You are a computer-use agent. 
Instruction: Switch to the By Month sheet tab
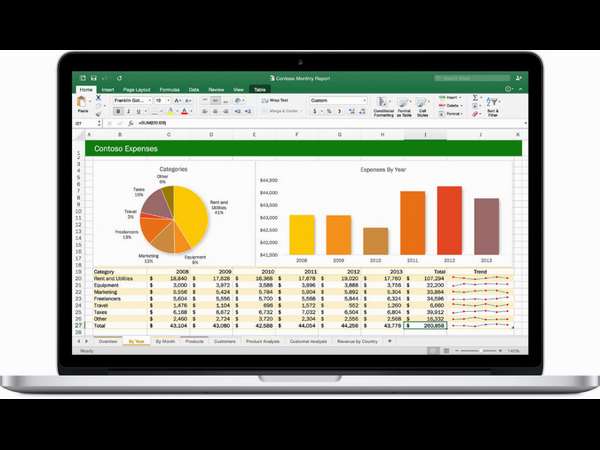pos(164,342)
